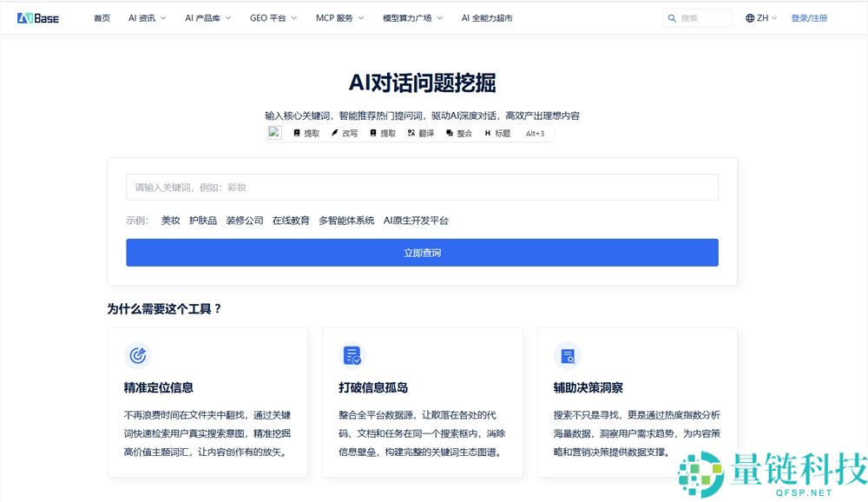The image size is (868, 502).
Task: Expand the AI 产品库 dropdown menu
Action: [x=208, y=18]
